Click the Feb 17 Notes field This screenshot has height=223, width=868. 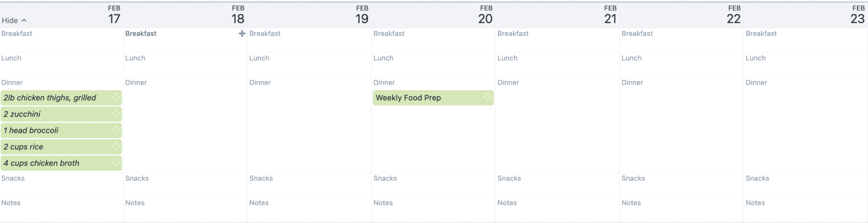click(x=61, y=209)
